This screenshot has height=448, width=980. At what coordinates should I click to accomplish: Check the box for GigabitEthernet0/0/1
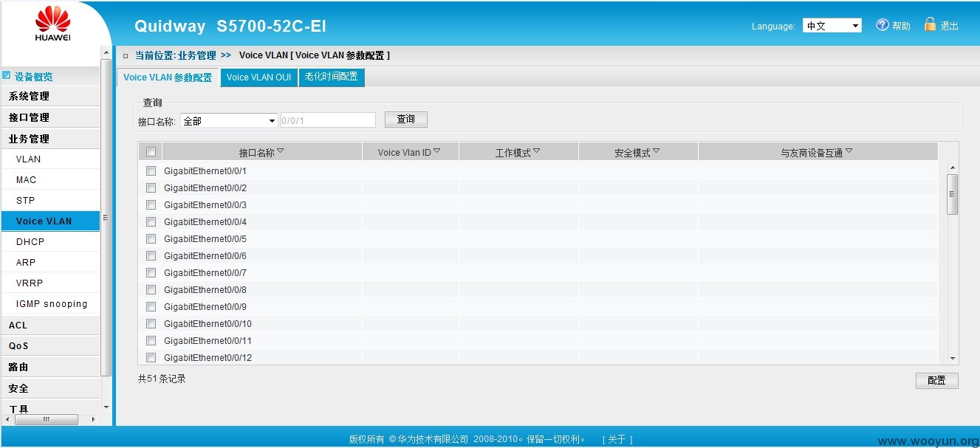(151, 171)
